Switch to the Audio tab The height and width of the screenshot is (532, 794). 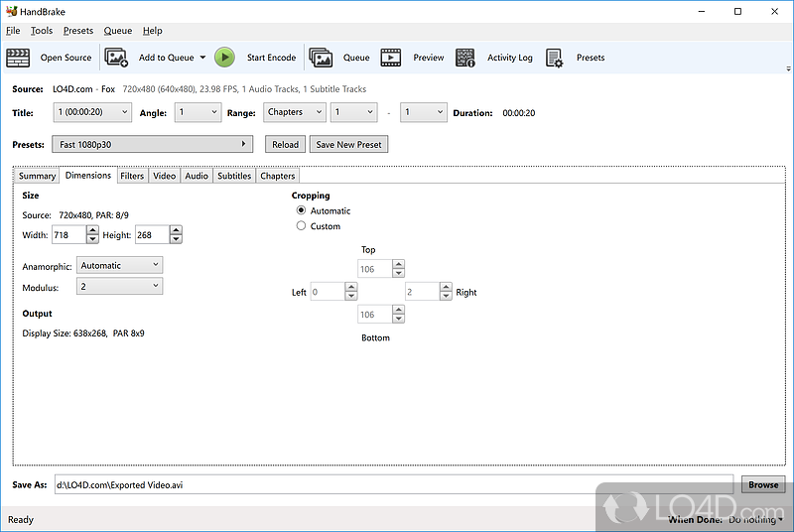coord(197,176)
